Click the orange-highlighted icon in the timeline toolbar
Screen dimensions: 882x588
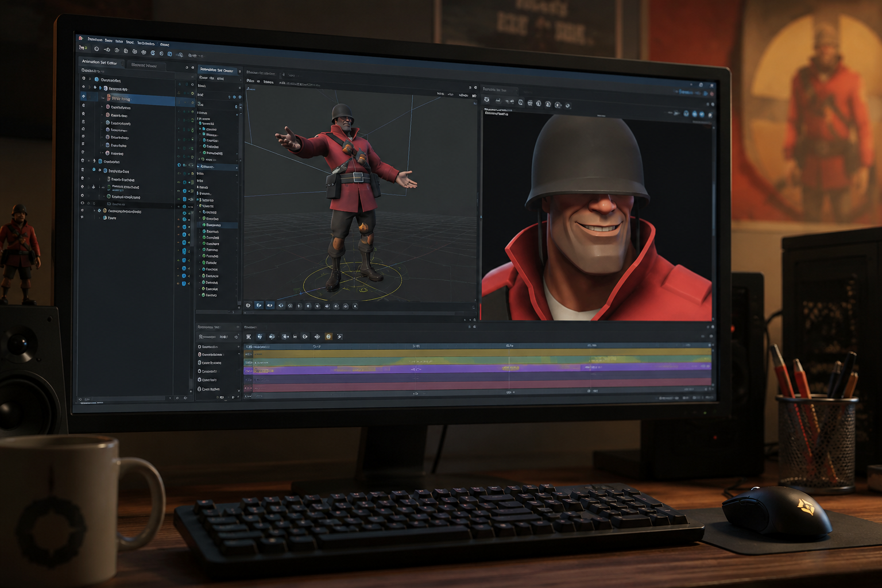[x=328, y=336]
